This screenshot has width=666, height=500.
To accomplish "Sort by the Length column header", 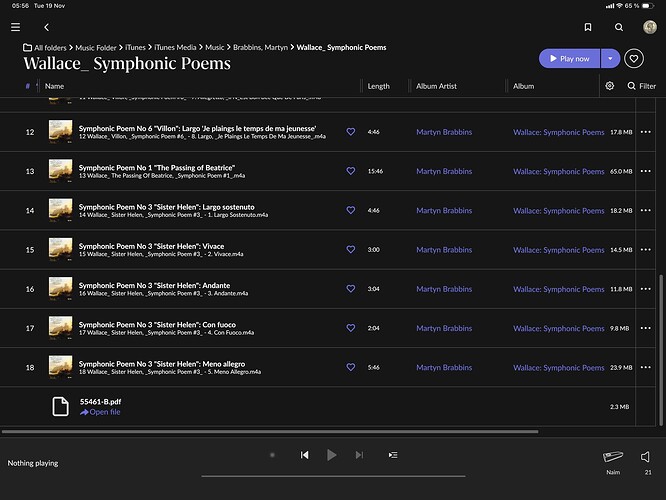I will click(378, 86).
